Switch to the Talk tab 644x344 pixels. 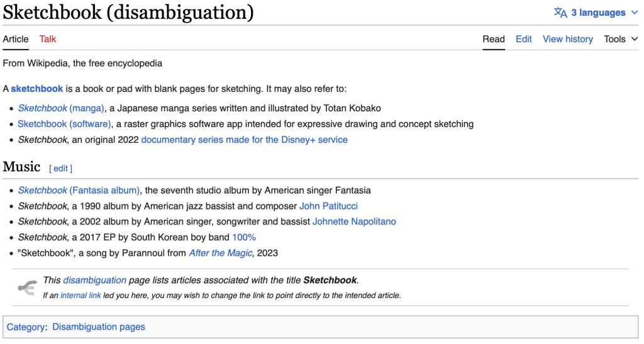coord(48,39)
